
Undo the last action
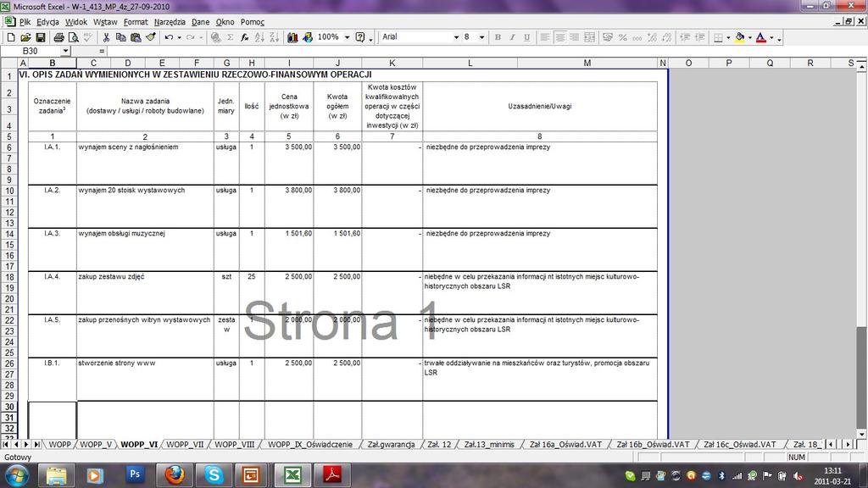coord(169,37)
